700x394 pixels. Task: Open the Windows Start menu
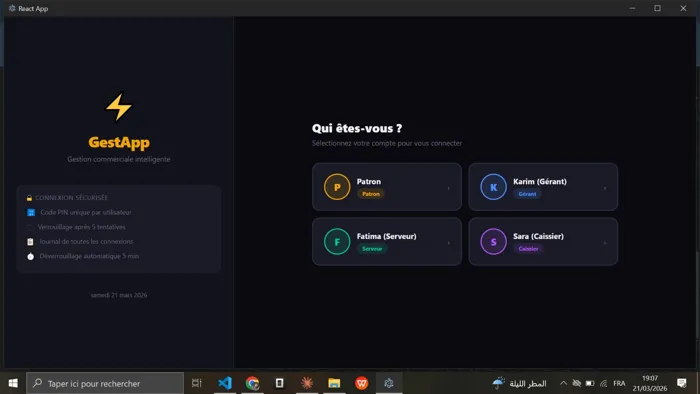[x=13, y=383]
